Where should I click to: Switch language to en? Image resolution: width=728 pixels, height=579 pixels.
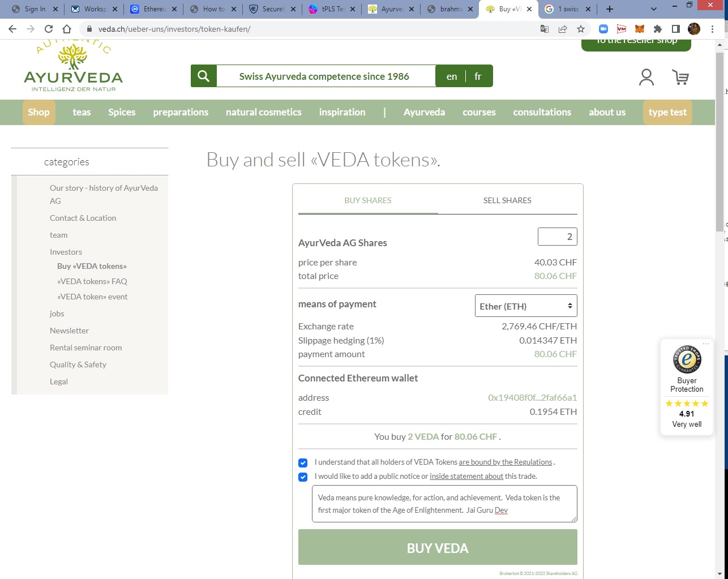[451, 76]
